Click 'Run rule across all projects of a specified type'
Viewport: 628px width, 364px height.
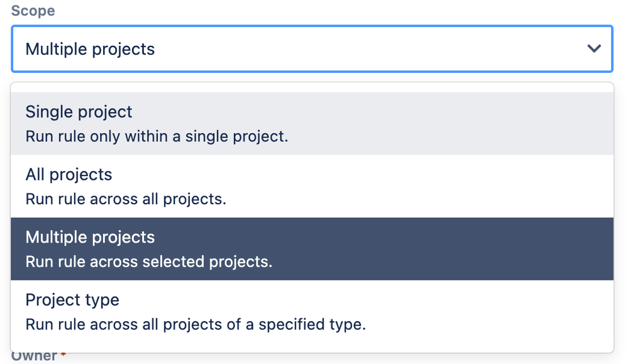click(x=196, y=324)
